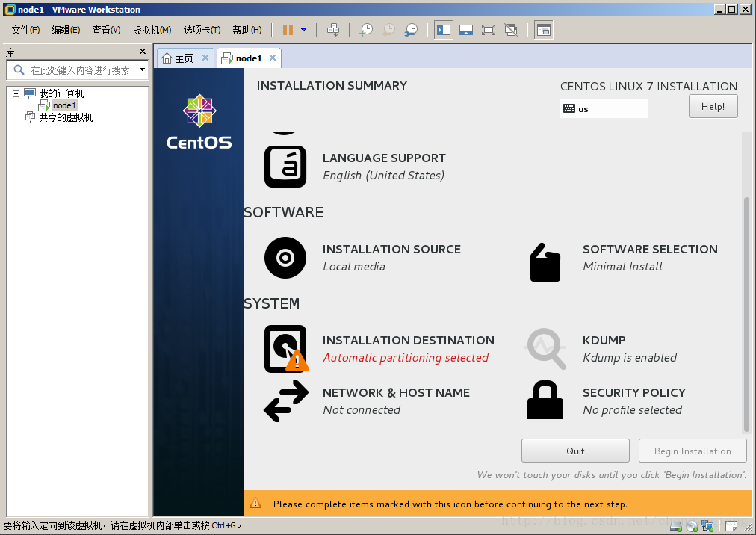Click the installer vertical scrollbar
This screenshot has height=535, width=756.
[x=746, y=314]
